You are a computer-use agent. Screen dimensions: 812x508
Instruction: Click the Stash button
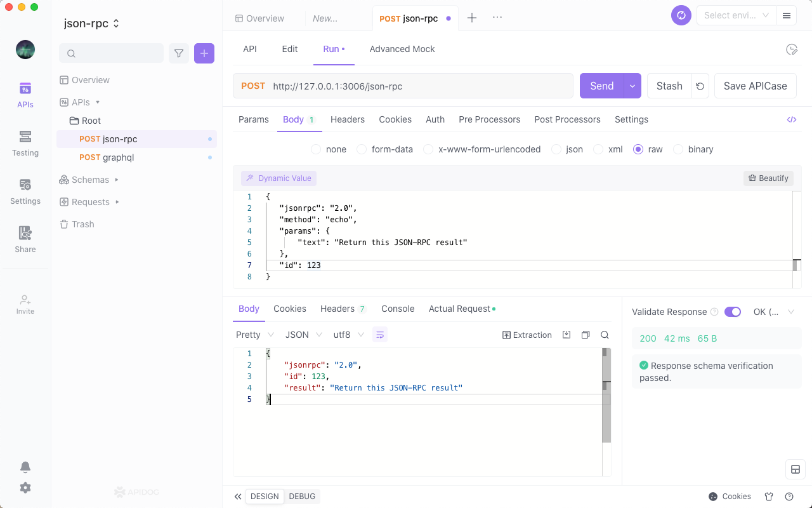669,86
